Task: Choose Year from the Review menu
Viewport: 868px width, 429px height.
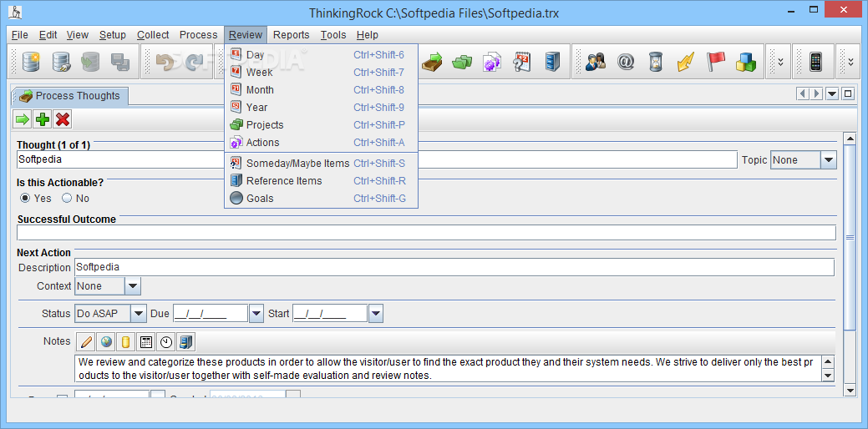Action: click(x=321, y=107)
